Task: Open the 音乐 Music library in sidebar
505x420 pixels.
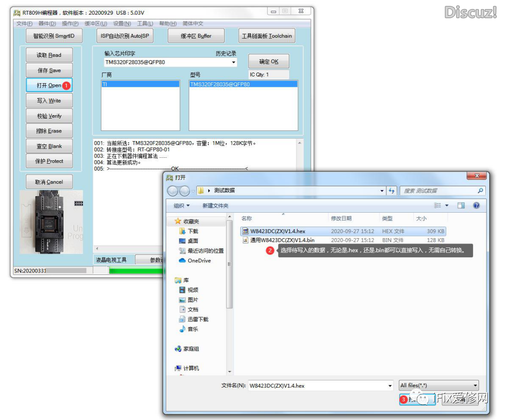Action: tap(193, 329)
